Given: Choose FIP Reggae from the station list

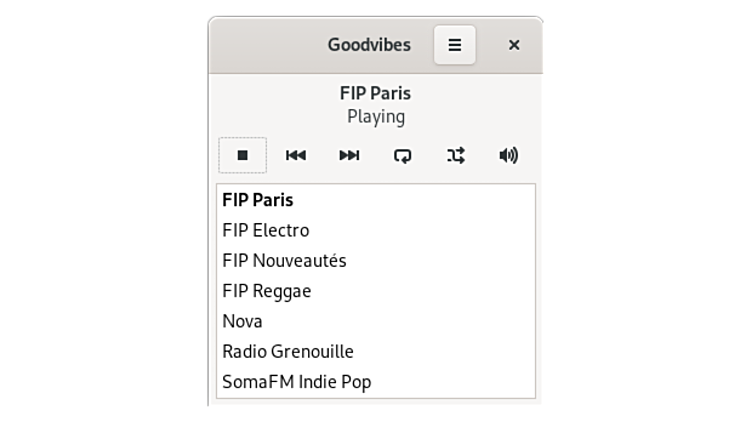Looking at the screenshot, I should pyautogui.click(x=267, y=291).
